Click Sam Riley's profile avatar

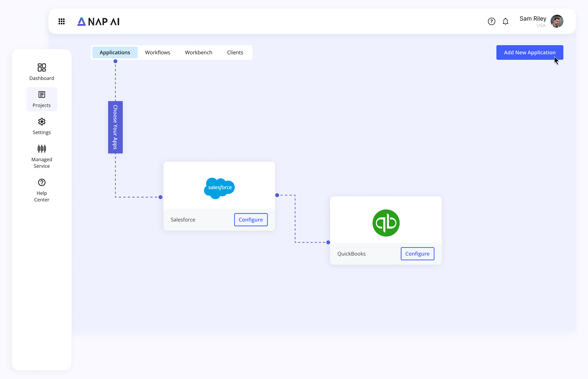557,21
